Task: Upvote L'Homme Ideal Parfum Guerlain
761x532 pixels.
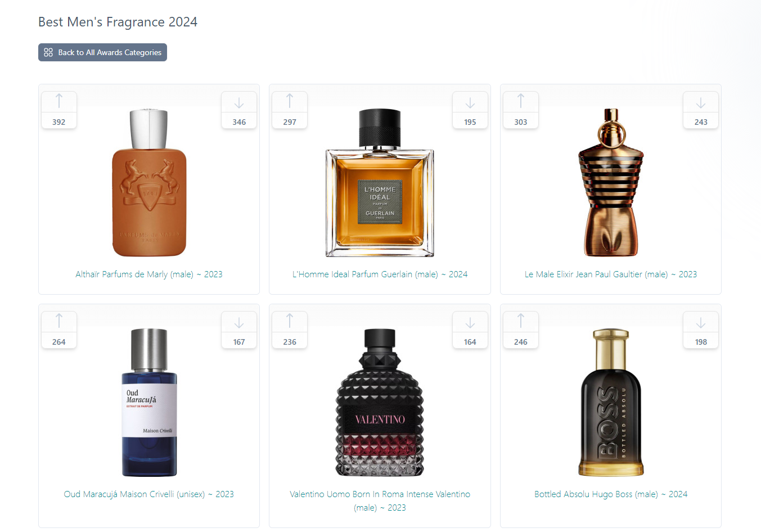Action: pos(290,110)
